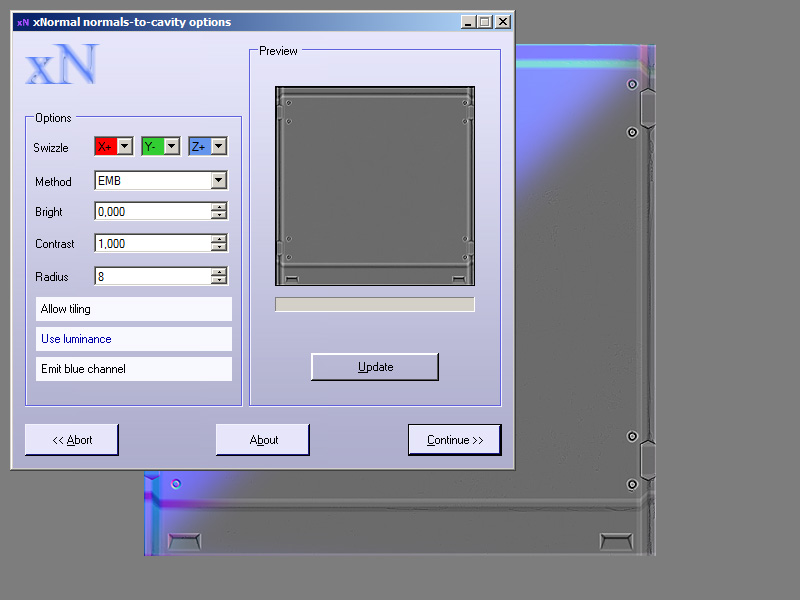Toggle the Allow tiling option
Image resolution: width=800 pixels, height=600 pixels.
coord(134,309)
